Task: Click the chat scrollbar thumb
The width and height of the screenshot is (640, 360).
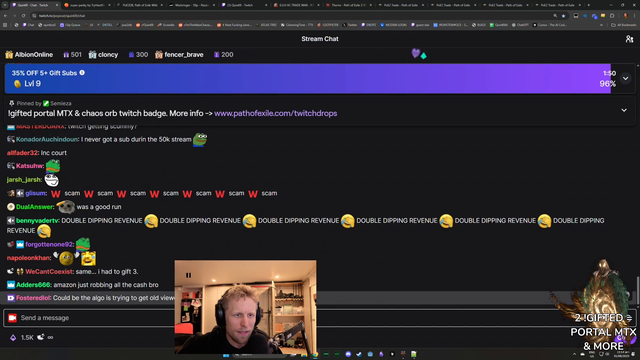Action: 637,290
